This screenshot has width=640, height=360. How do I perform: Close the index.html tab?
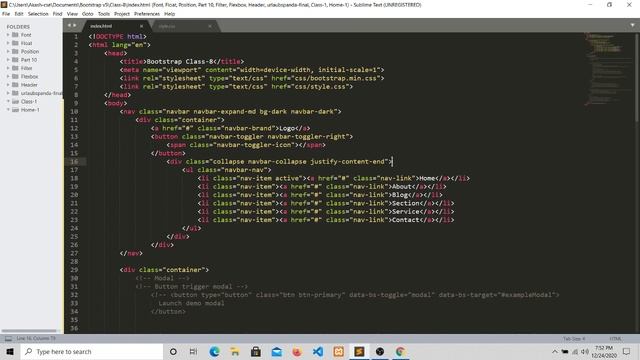tap(142, 26)
